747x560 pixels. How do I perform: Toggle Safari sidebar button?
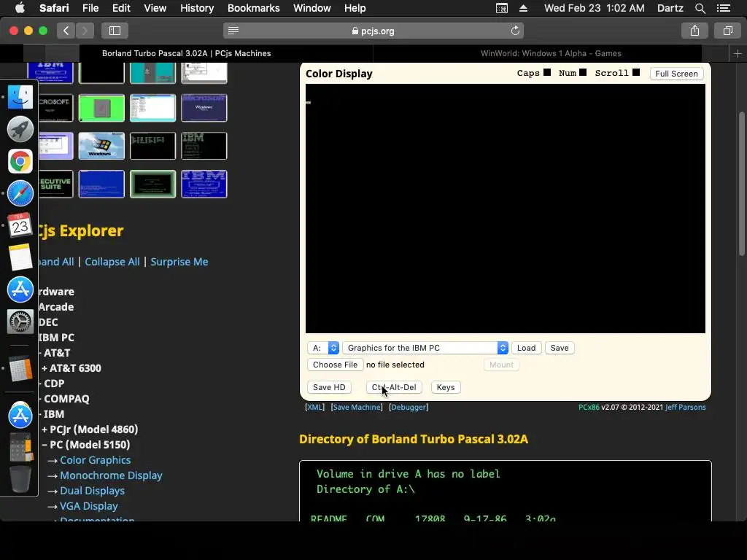pos(115,31)
